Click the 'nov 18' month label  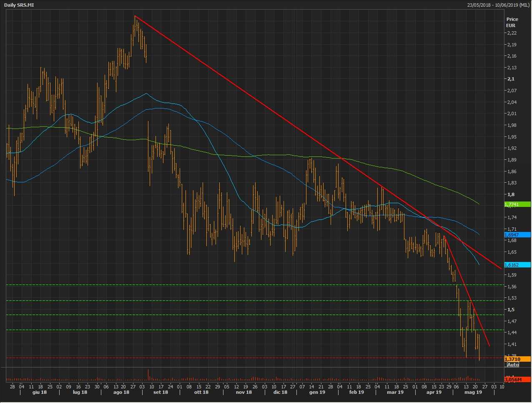point(244,392)
